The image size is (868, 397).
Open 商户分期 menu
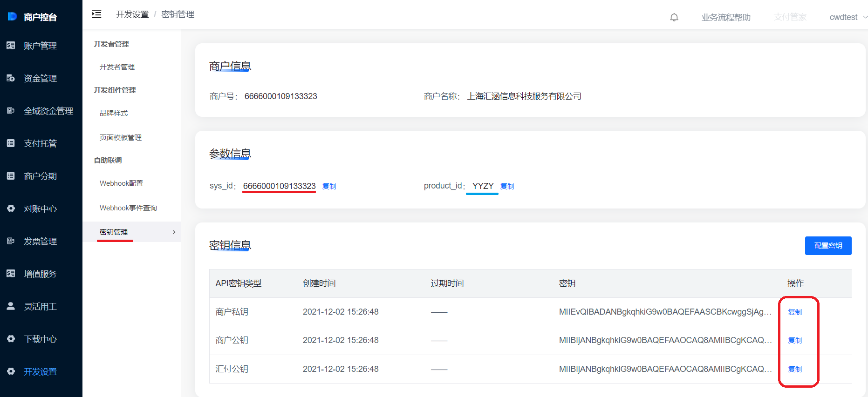click(x=41, y=176)
